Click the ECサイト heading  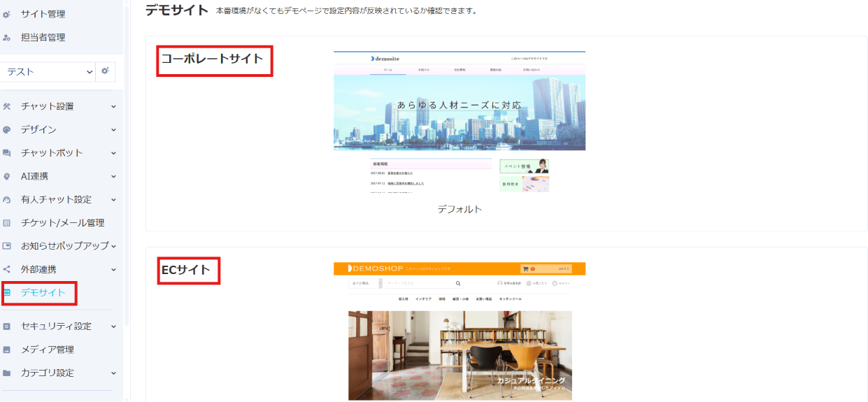pos(186,269)
